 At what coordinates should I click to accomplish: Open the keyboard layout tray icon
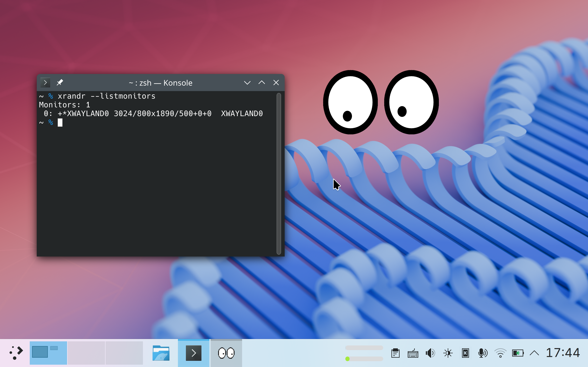pyautogui.click(x=413, y=353)
